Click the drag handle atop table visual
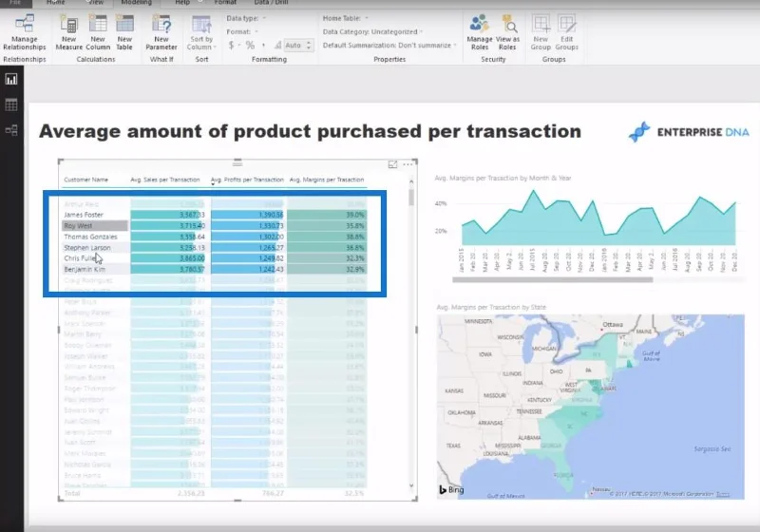 (237, 162)
